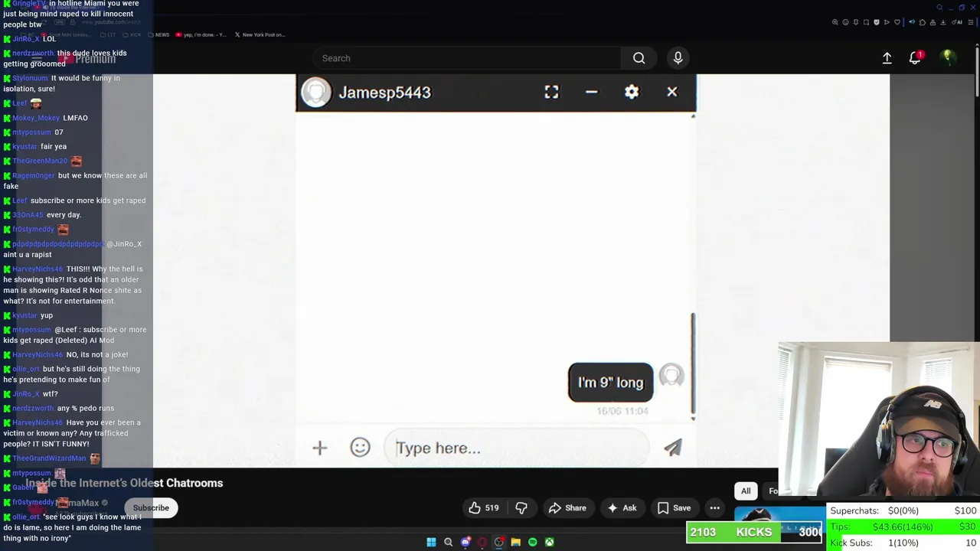Share the video
The width and height of the screenshot is (980, 551).
tap(567, 508)
